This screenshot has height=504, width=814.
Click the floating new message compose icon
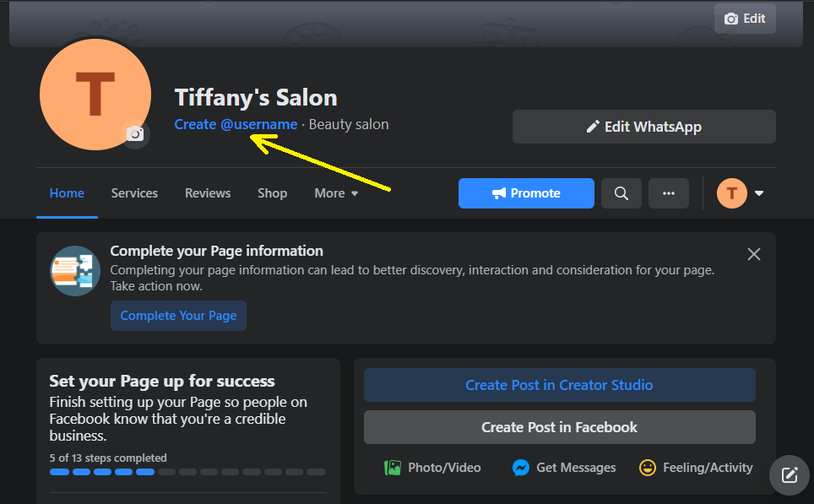pos(789,475)
